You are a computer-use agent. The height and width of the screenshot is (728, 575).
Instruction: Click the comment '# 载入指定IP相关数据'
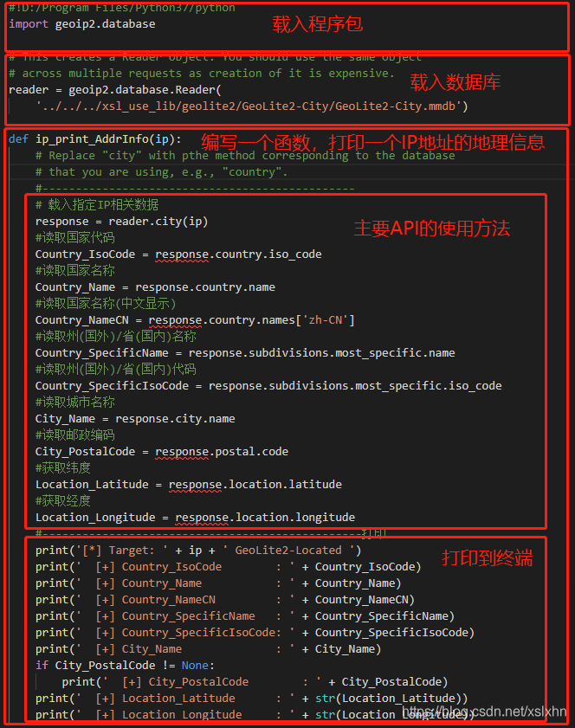pyautogui.click(x=97, y=205)
